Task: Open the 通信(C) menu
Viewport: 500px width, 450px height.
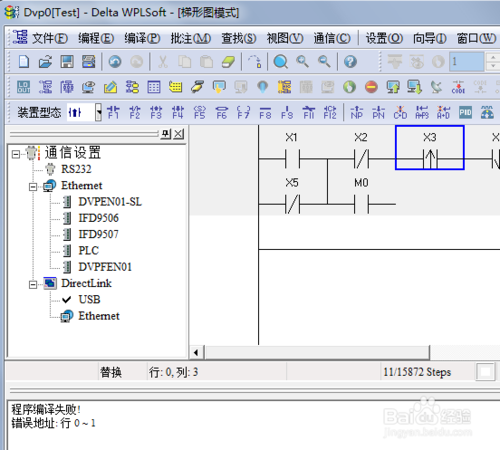Action: pos(332,38)
